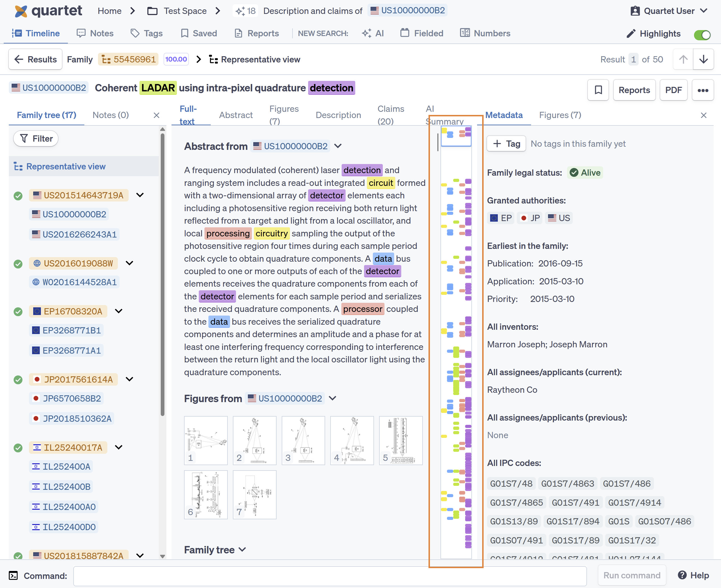
Task: Click the green check next to EP16708320A
Action: pos(18,312)
